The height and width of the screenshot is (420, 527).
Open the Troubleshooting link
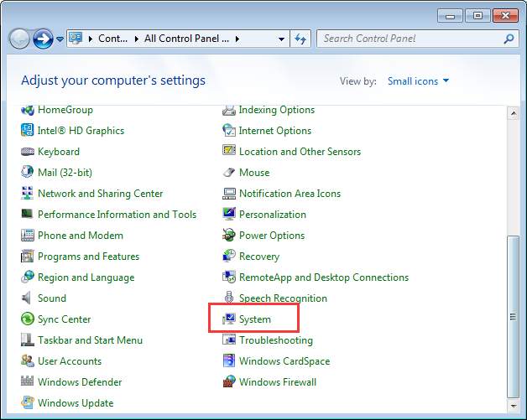[x=276, y=340]
